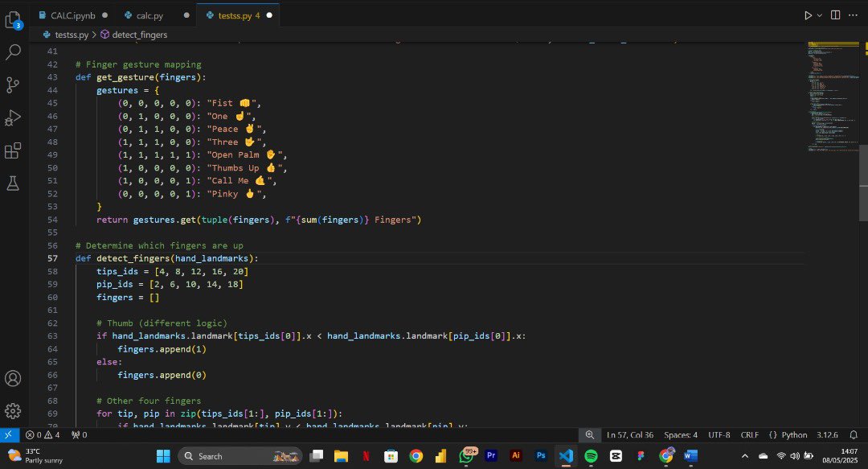This screenshot has height=469, width=868.
Task: Open Problems via errors and warnings count
Action: [43, 434]
